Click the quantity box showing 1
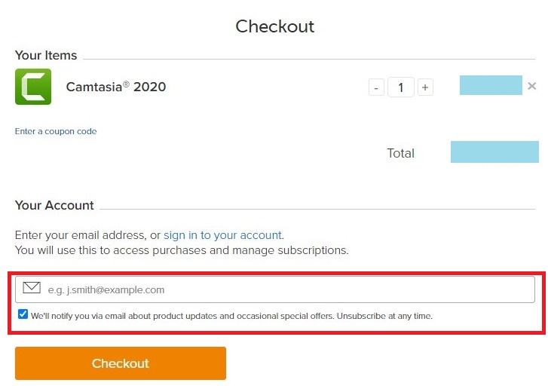 [401, 88]
